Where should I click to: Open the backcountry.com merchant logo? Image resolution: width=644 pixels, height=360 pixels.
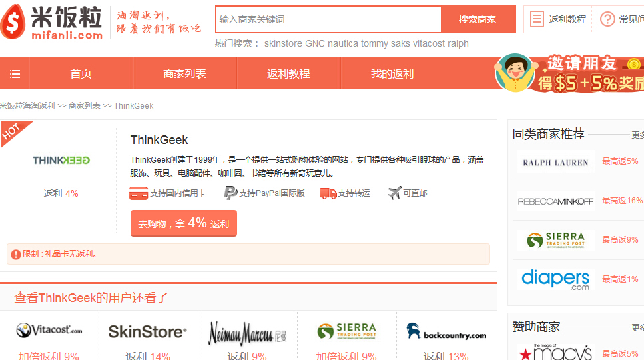(x=446, y=331)
